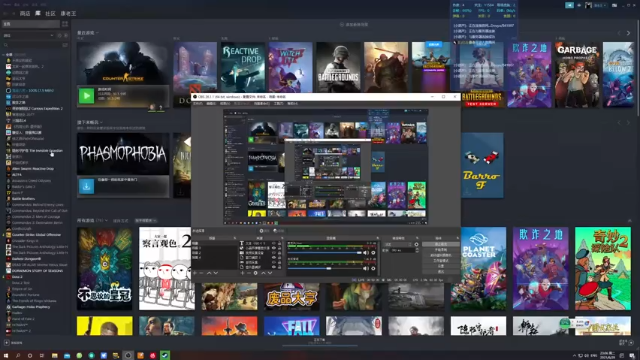The height and width of the screenshot is (360, 640).
Task: Click the Steam icon in the Windows taskbar
Action: pos(165,356)
